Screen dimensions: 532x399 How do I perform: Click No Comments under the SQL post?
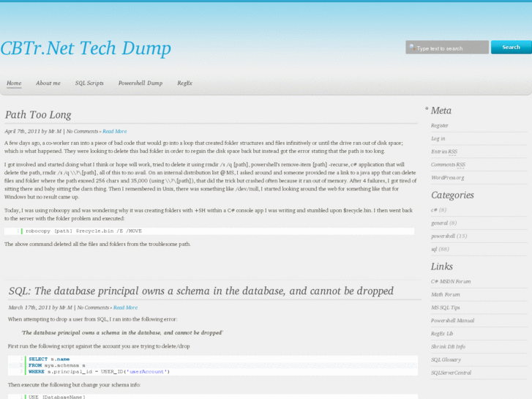[93, 307]
